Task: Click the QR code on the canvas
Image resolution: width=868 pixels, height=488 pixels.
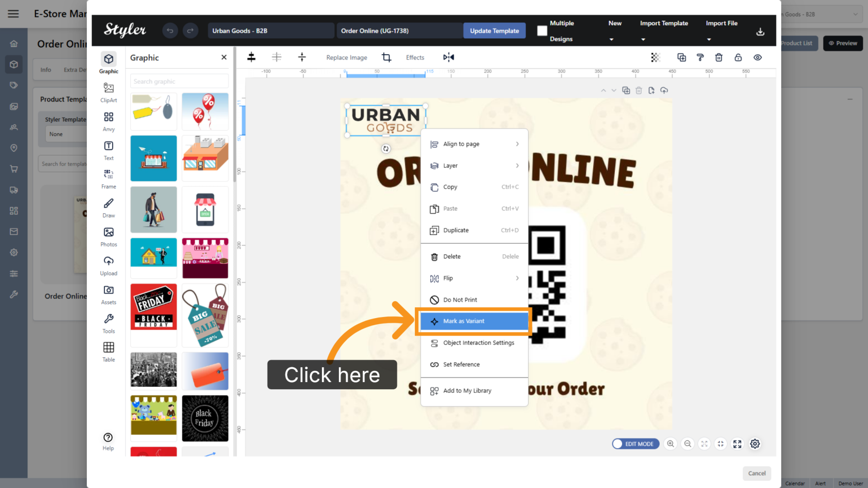Action: [x=547, y=285]
